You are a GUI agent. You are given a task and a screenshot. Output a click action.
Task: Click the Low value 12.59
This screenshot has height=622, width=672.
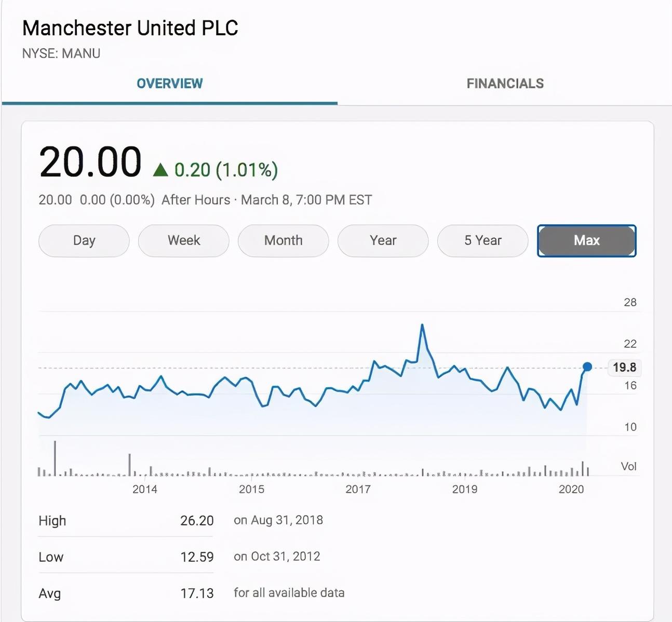(197, 557)
